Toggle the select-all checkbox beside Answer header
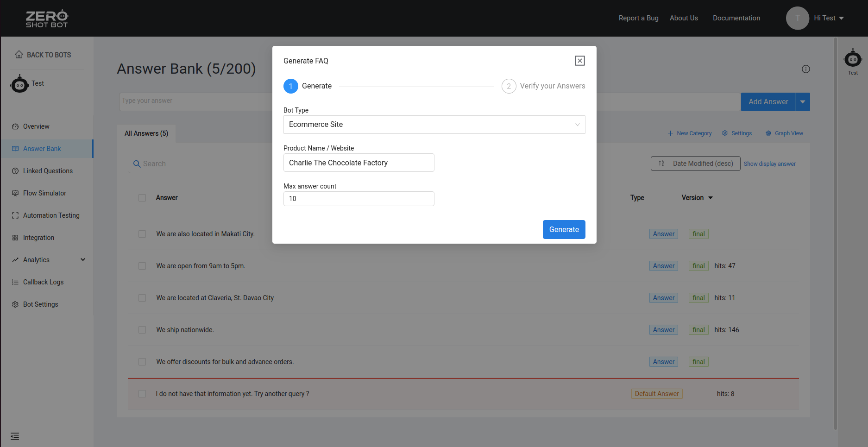 (142, 198)
